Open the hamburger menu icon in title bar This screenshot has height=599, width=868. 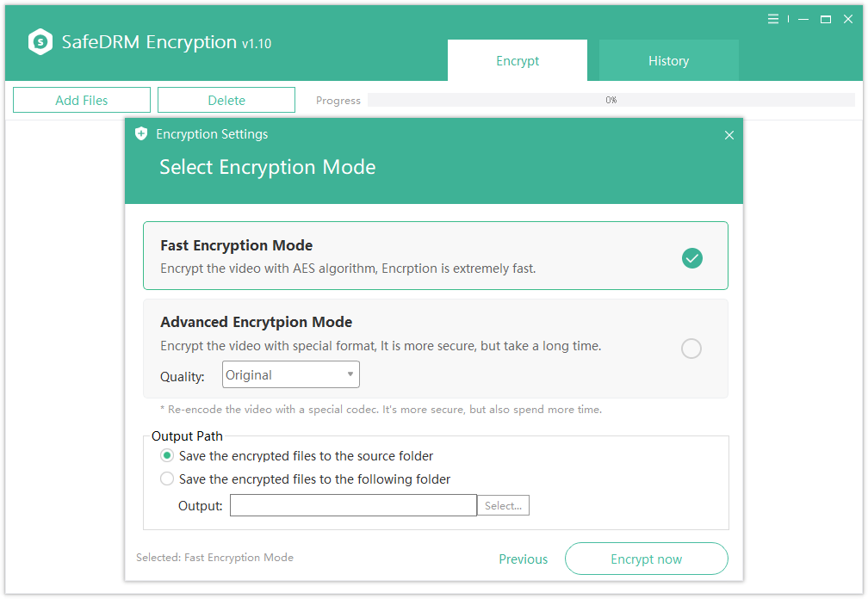[773, 19]
